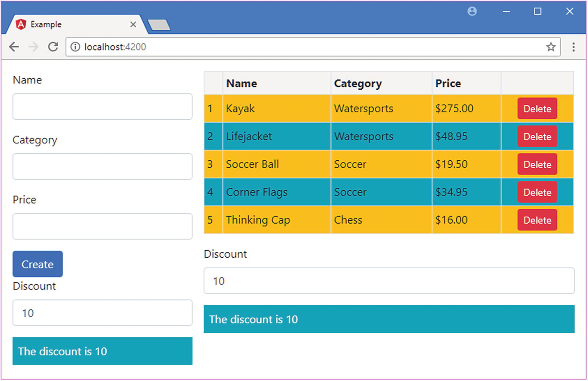
Task: Delete the Lifejacket product
Action: click(x=537, y=137)
